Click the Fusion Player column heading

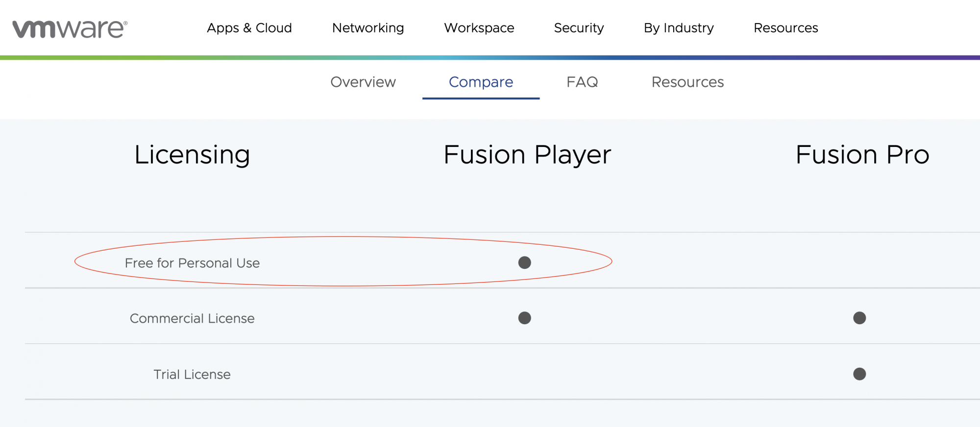(527, 155)
